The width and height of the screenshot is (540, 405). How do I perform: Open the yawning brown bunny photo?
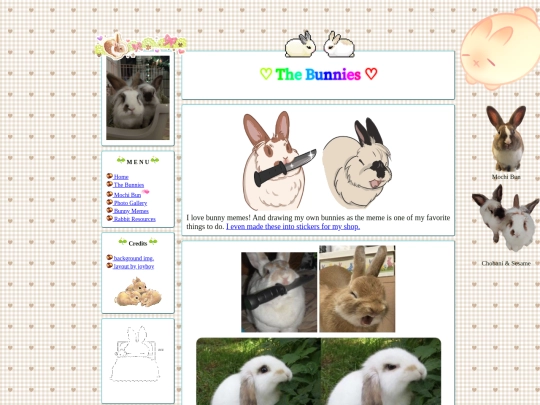pyautogui.click(x=357, y=289)
